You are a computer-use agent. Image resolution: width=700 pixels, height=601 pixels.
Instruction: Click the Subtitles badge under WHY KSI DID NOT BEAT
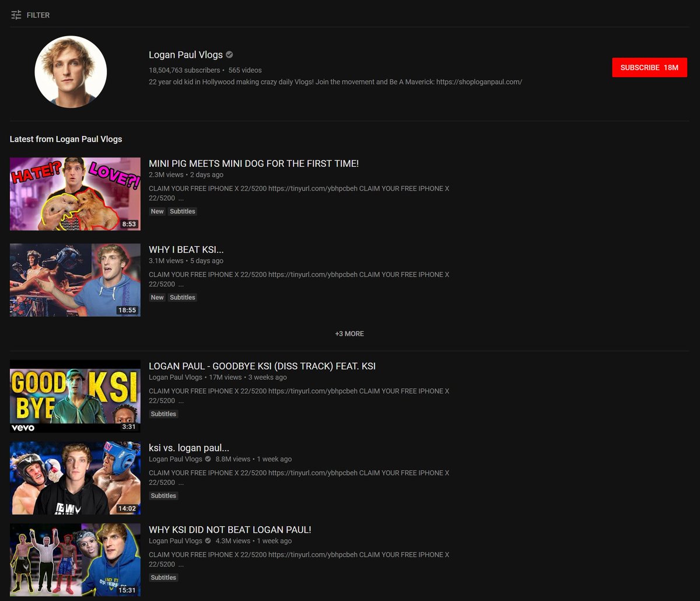[163, 577]
